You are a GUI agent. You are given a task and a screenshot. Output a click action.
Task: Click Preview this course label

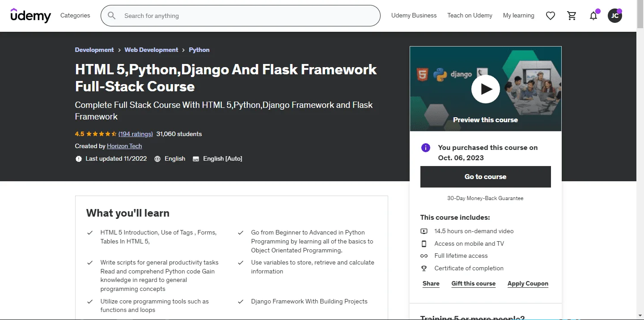point(485,120)
